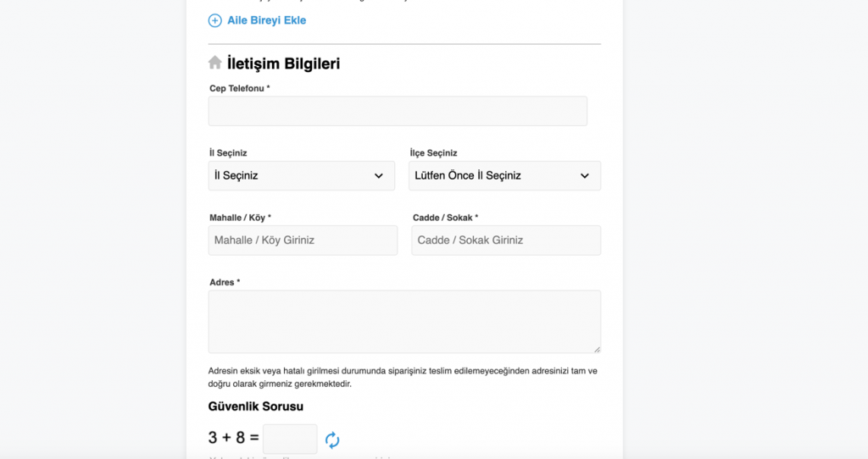The height and width of the screenshot is (459, 868).
Task: Click inside the Adres text area
Action: 404,322
